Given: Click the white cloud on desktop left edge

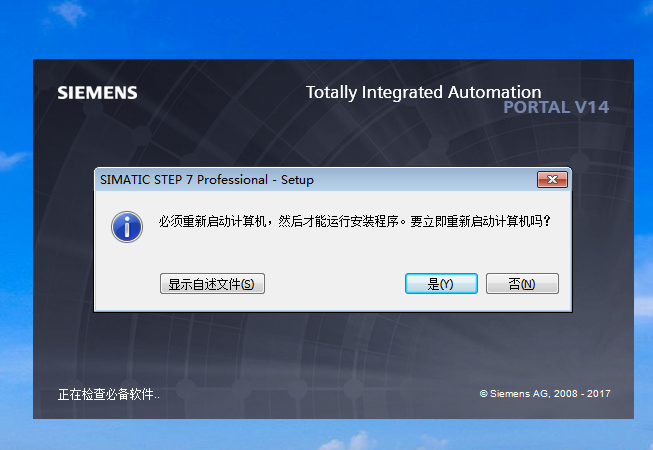Looking at the screenshot, I should (12, 158).
